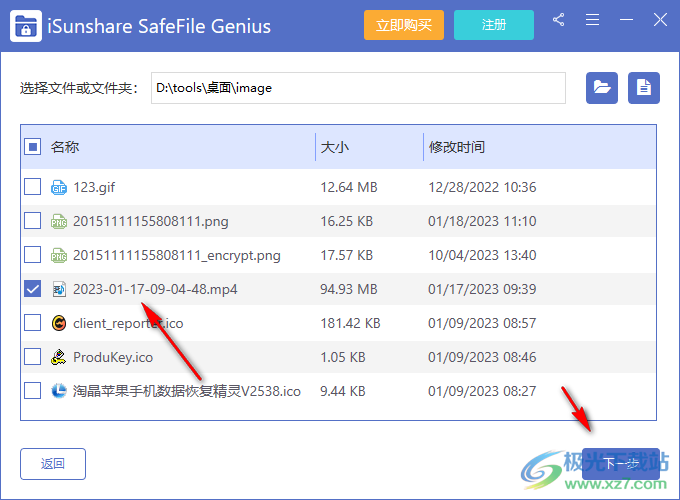The height and width of the screenshot is (500, 680).
Task: Uncheck the 2023-01-17-09-04-48.mp4 checkbox
Action: point(33,289)
